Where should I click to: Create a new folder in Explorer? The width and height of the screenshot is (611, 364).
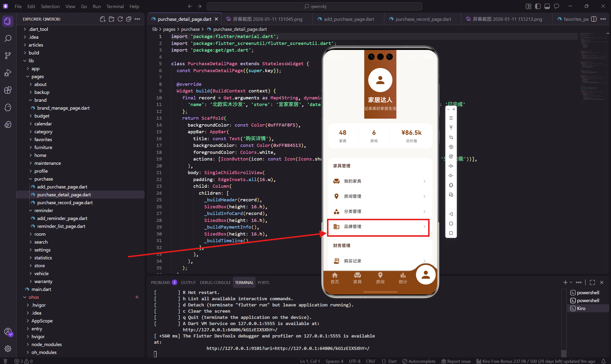point(111,19)
